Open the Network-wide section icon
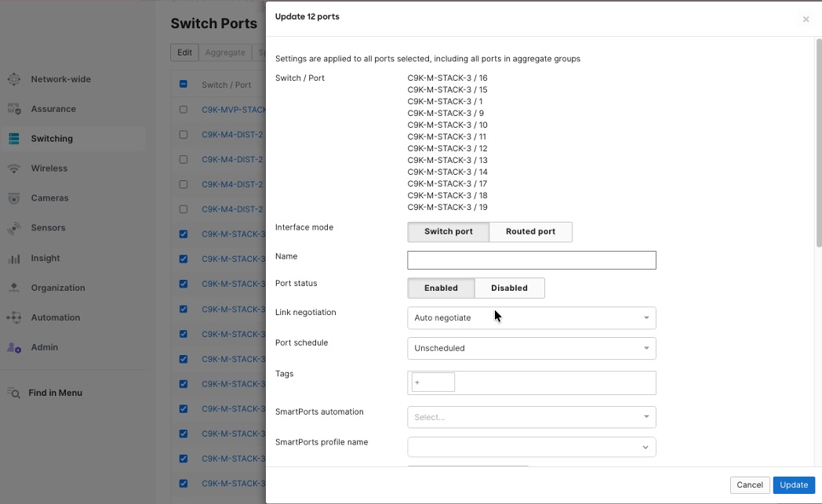Screen dimensions: 822x504 (13, 79)
